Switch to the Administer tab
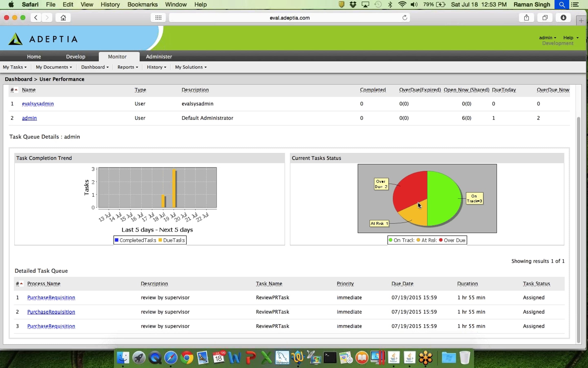This screenshot has height=368, width=588. point(159,57)
